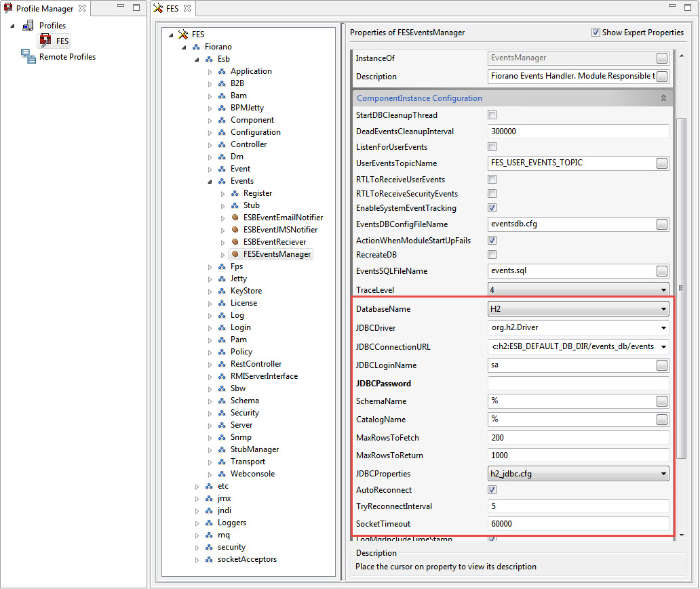Image resolution: width=700 pixels, height=589 pixels.
Task: Click editor button next to CatalogName
Action: tap(662, 420)
